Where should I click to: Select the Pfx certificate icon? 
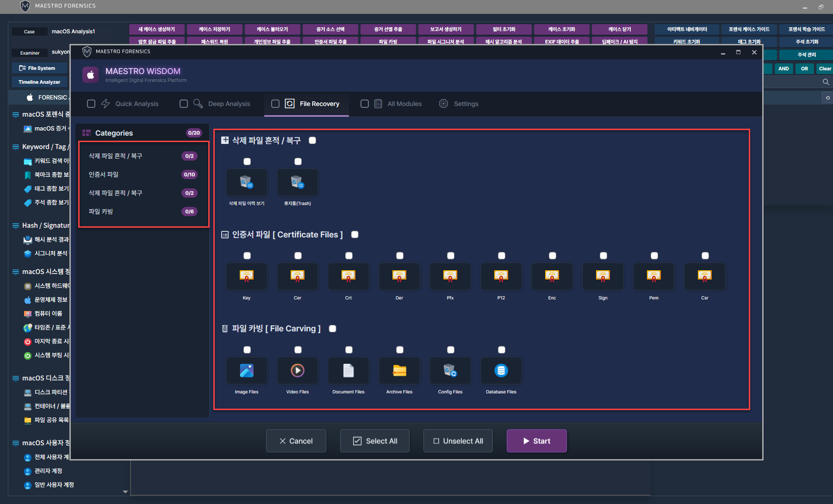(450, 276)
